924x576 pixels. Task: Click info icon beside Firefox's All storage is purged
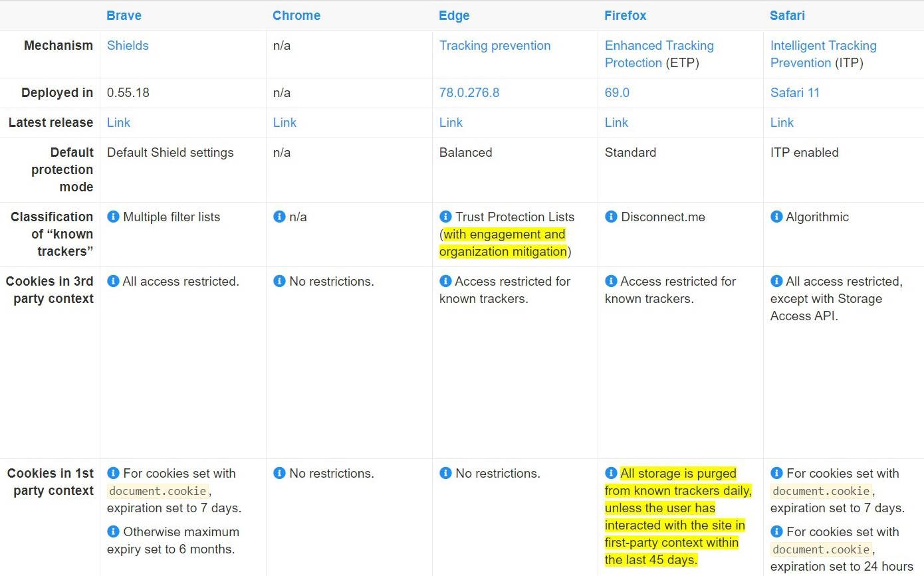click(x=612, y=473)
